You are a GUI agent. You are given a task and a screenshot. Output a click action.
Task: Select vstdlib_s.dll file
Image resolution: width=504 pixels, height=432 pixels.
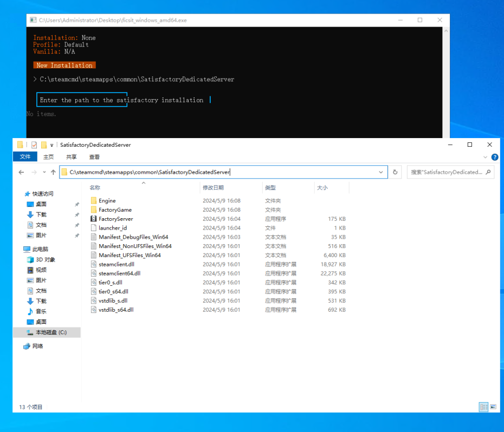point(113,300)
